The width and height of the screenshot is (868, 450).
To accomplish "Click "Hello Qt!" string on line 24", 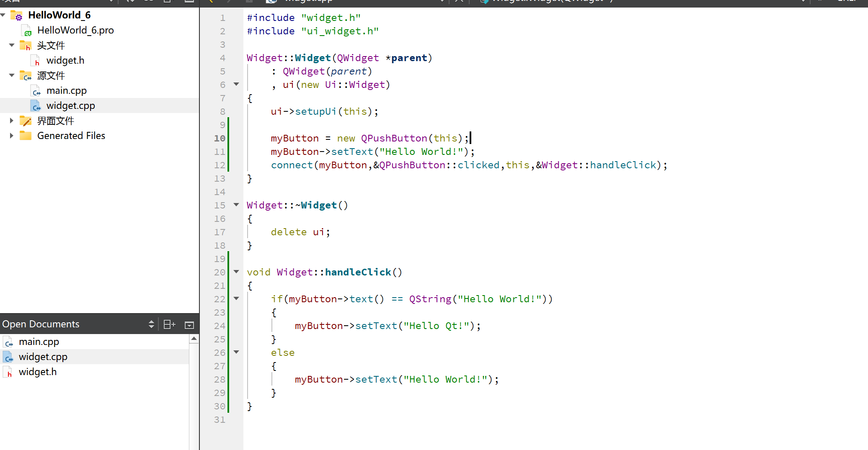I will pyautogui.click(x=436, y=326).
